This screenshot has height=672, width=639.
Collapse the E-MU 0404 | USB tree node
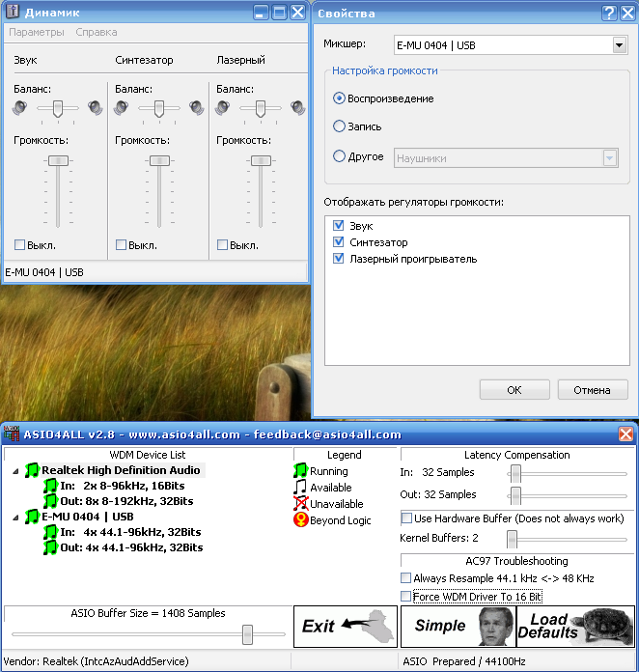[x=15, y=518]
